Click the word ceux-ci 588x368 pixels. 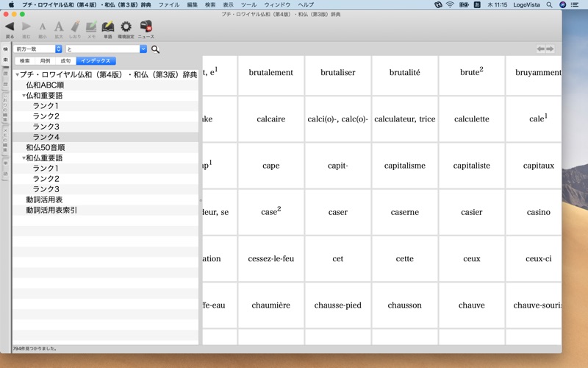(539, 259)
